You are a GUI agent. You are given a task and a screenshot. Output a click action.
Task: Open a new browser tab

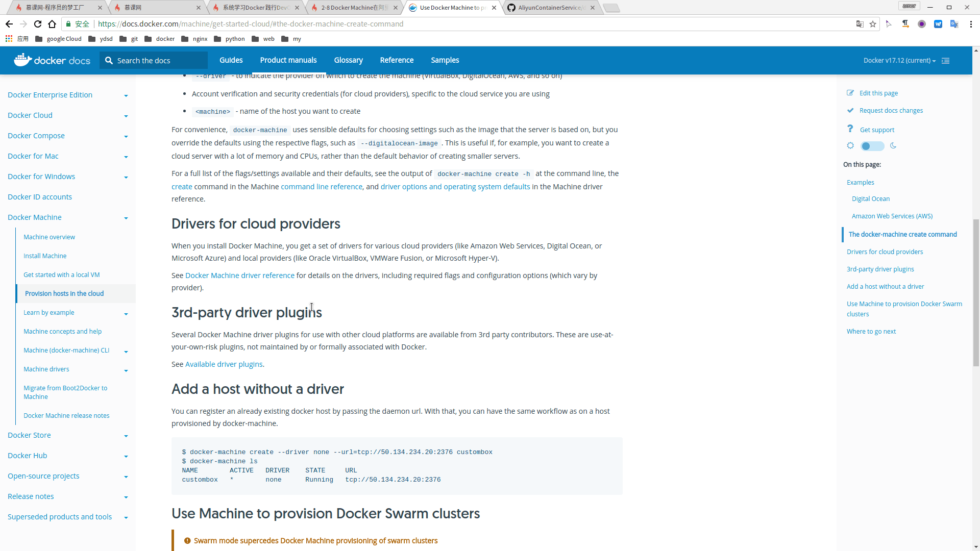pos(611,8)
